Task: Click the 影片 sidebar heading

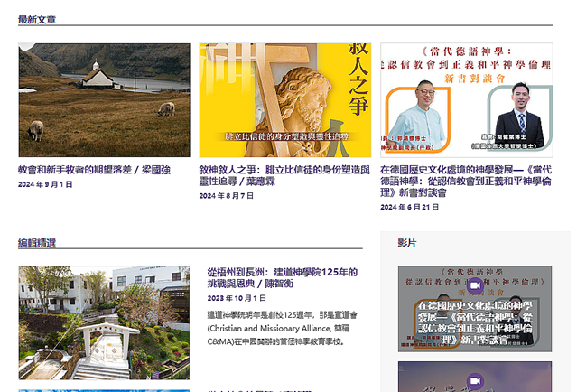Action: tap(407, 243)
